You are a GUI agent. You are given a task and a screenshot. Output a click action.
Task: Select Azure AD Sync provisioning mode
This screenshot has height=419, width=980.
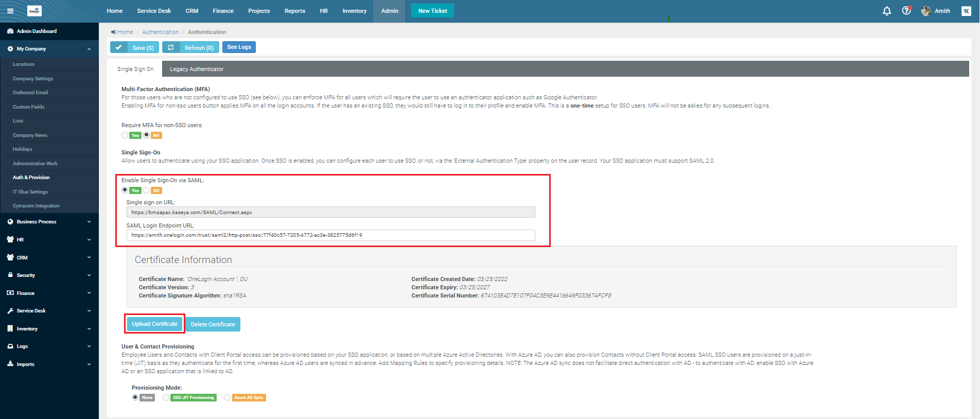227,397
